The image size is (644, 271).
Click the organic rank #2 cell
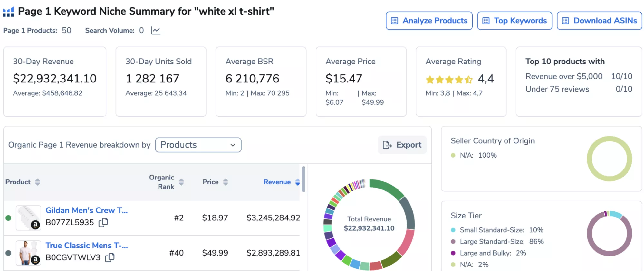click(x=179, y=218)
